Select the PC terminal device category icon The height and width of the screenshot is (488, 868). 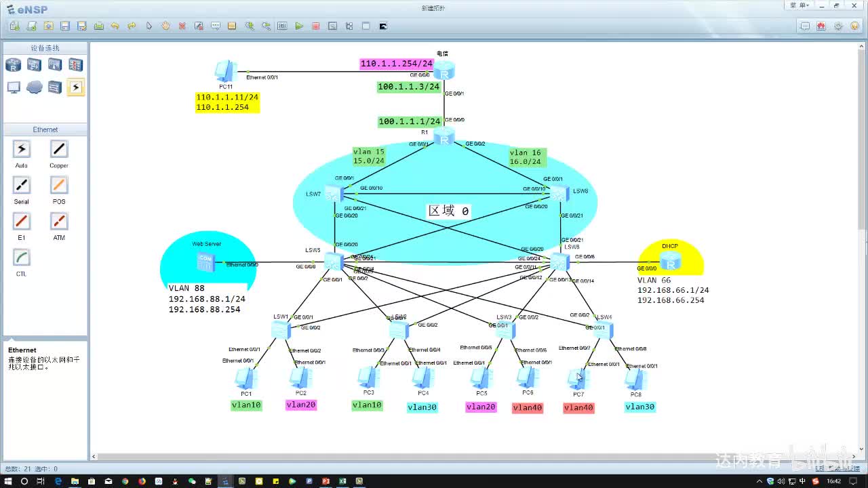14,87
